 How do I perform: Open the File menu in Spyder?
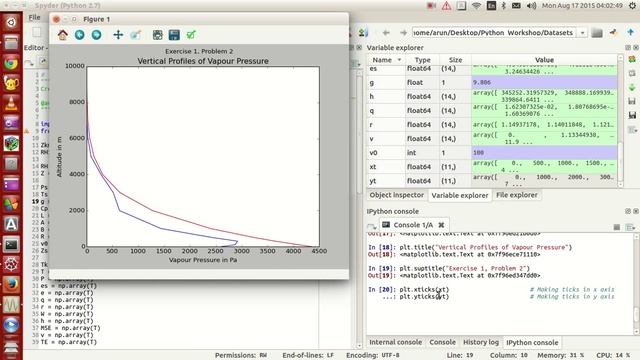coord(34,17)
